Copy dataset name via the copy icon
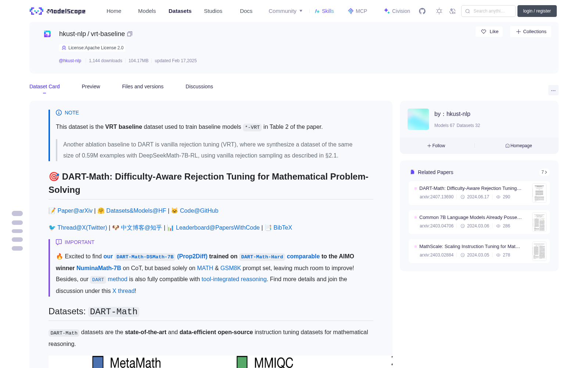 coord(130,34)
